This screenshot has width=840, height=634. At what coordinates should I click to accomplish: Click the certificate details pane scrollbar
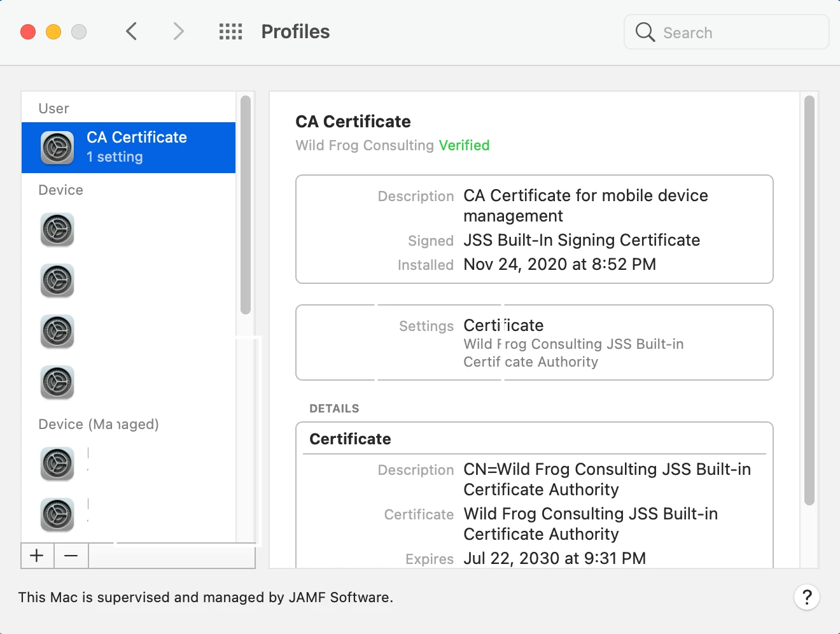809,299
